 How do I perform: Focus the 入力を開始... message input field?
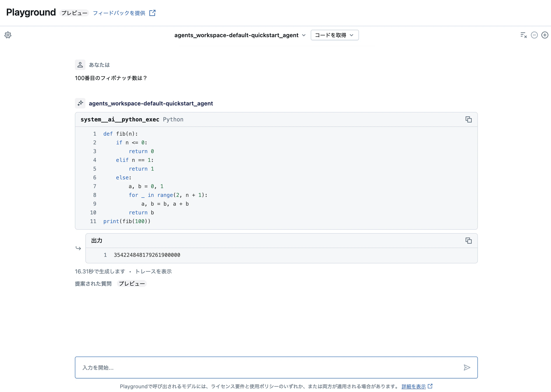[x=276, y=367]
